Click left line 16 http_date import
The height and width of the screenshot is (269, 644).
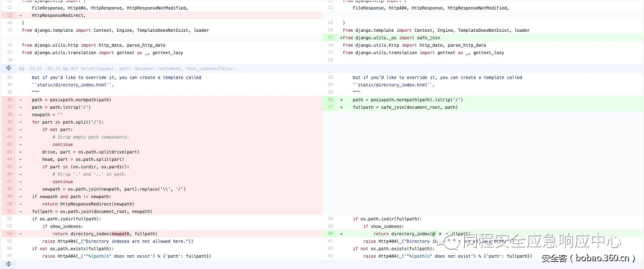pos(93,45)
